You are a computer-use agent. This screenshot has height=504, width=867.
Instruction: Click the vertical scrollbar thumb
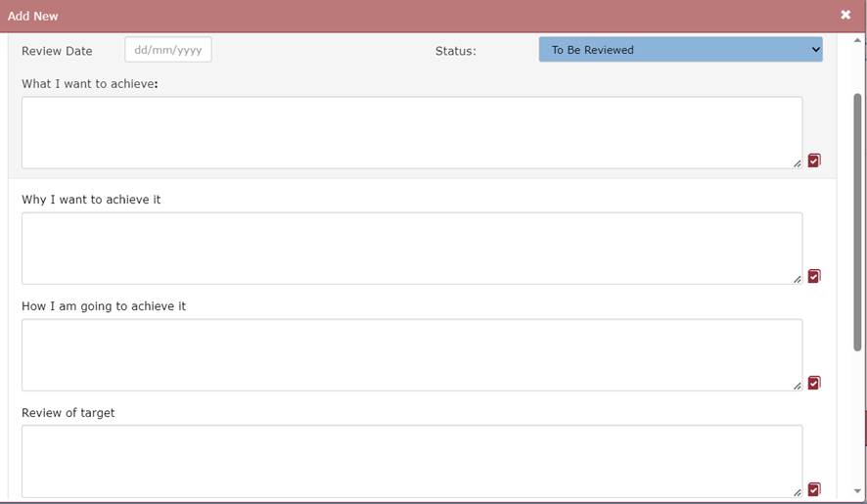click(857, 222)
